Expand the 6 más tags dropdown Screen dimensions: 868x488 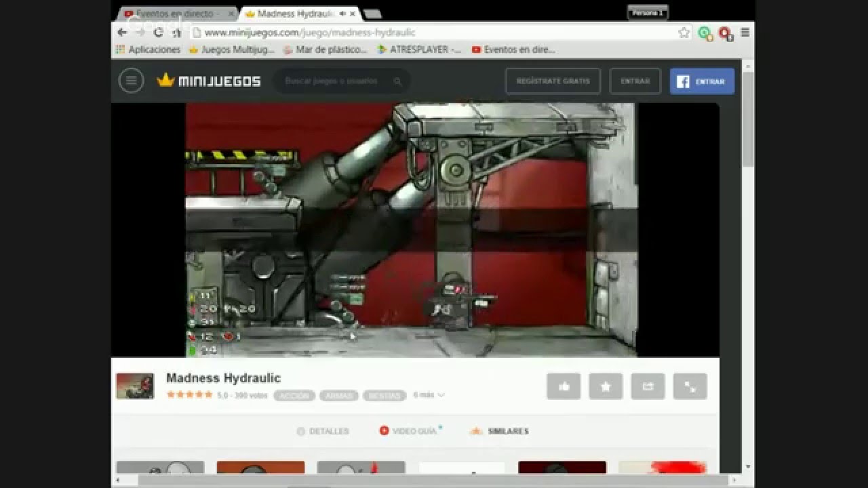coord(429,395)
